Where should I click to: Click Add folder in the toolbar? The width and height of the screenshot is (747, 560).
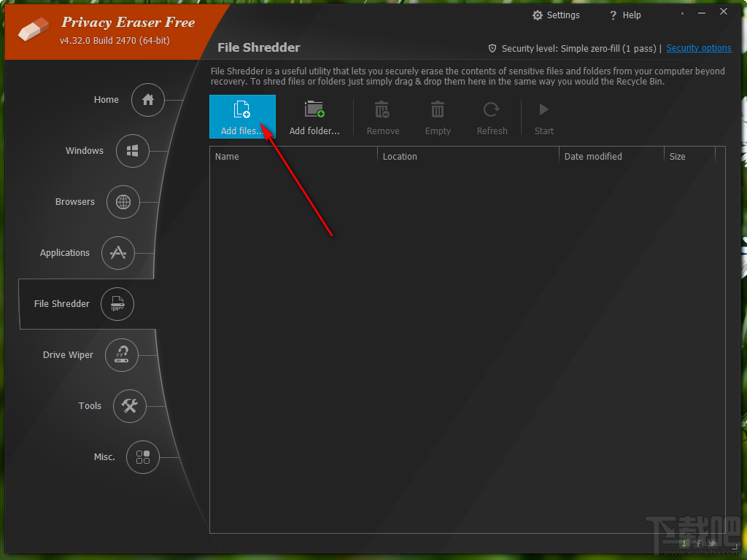click(314, 116)
